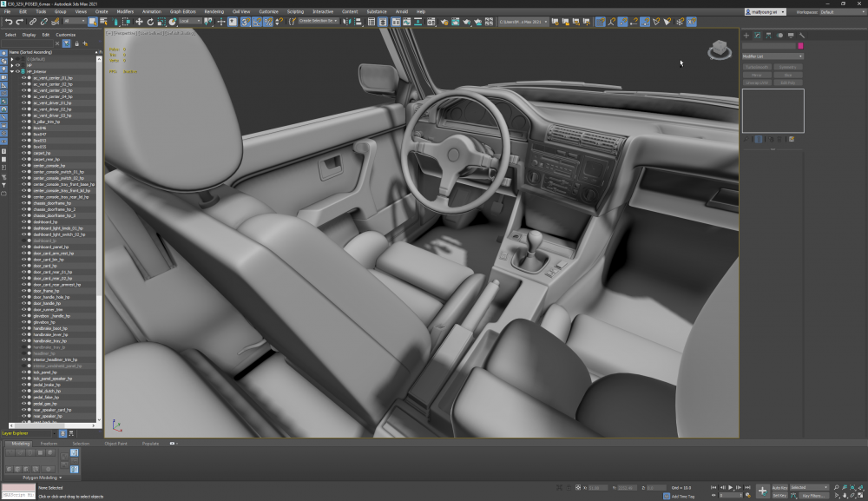Hide the dashboard_hp object via eye icon

click(x=23, y=222)
